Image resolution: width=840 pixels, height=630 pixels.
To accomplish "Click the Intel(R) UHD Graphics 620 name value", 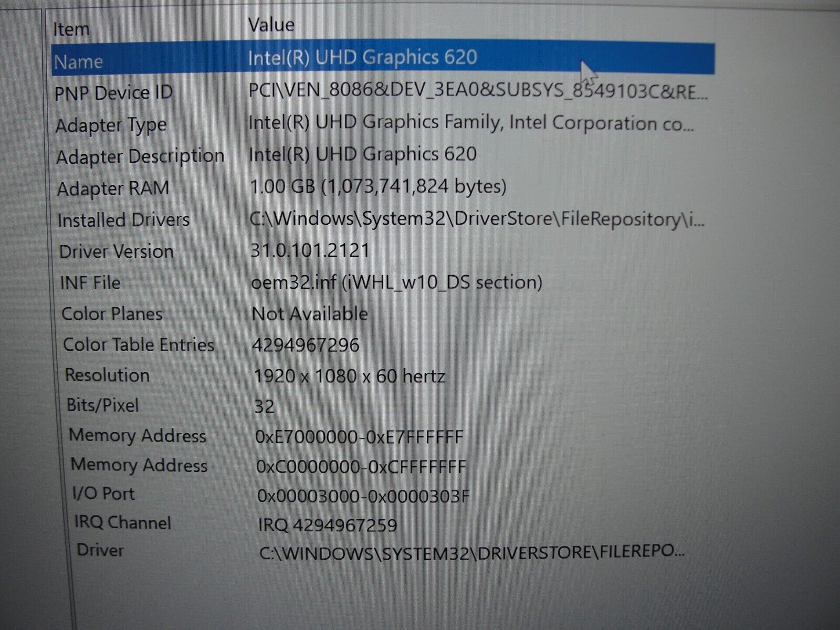I will [362, 57].
